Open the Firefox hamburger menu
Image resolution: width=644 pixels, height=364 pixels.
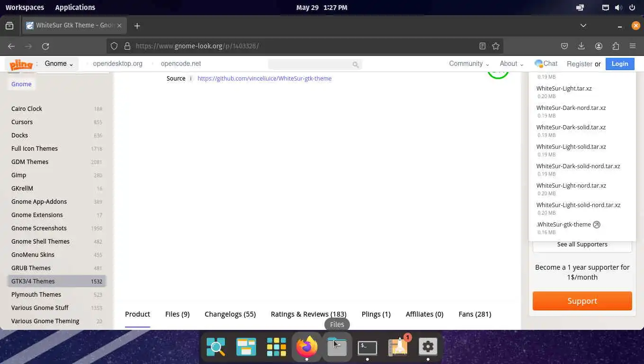click(633, 46)
